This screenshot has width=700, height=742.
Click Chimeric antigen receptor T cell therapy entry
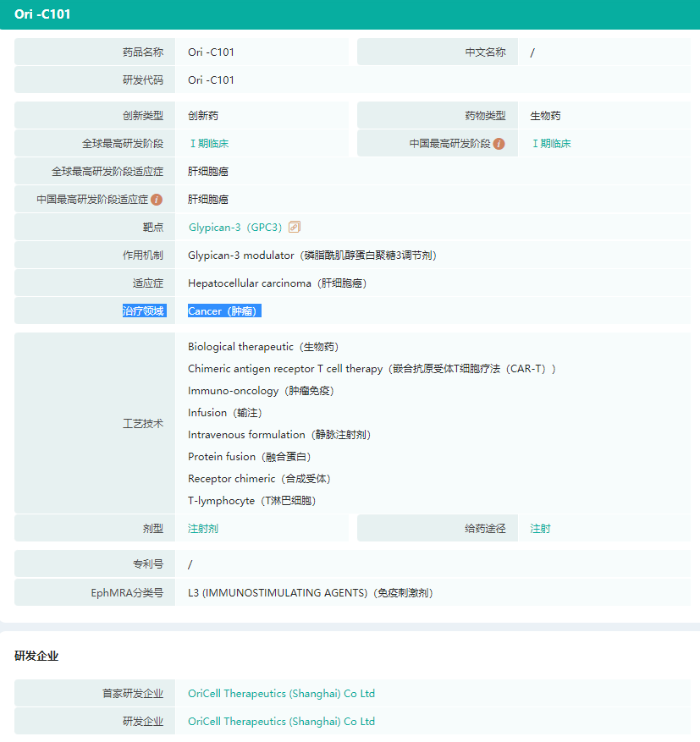tap(372, 369)
